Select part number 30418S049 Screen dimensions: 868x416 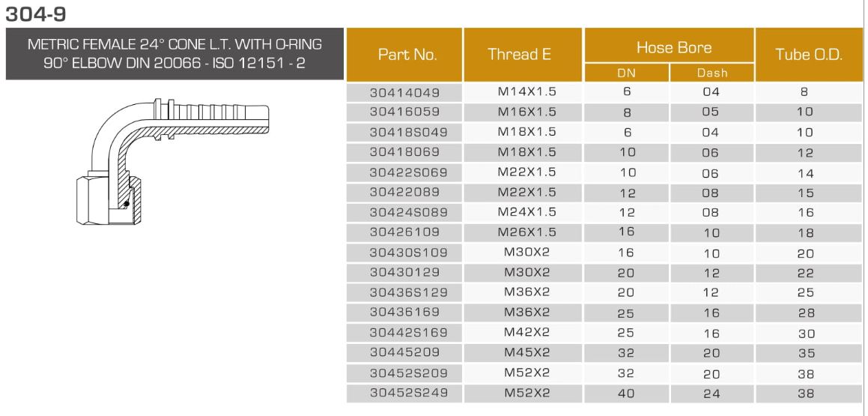pos(407,133)
